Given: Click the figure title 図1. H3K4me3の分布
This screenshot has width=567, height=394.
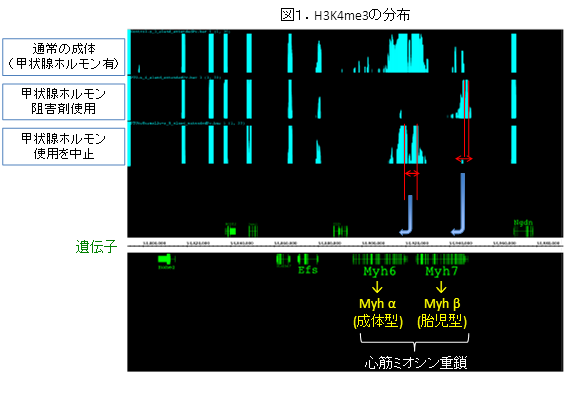Looking at the screenshot, I should point(345,15).
